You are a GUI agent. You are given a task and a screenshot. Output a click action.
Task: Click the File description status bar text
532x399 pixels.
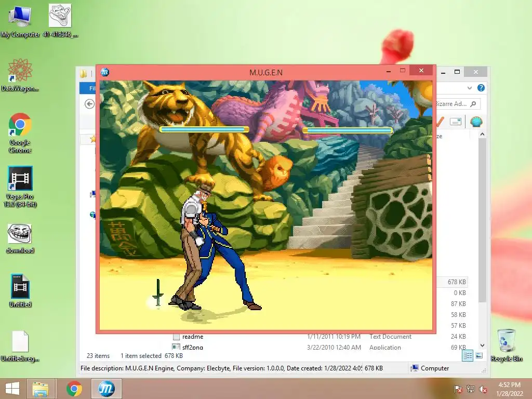coord(221,368)
